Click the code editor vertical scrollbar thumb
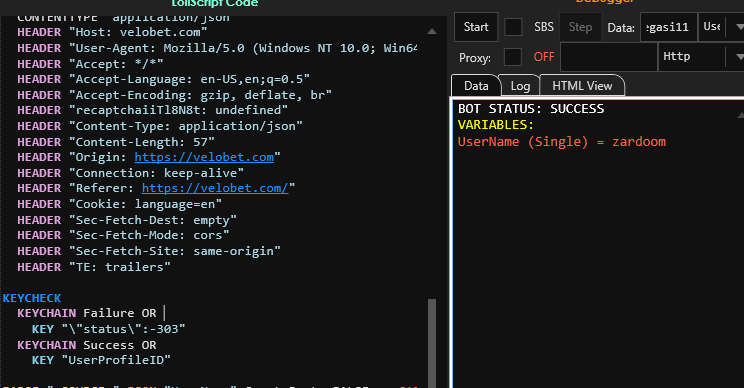The height and width of the screenshot is (388, 744). [432, 343]
